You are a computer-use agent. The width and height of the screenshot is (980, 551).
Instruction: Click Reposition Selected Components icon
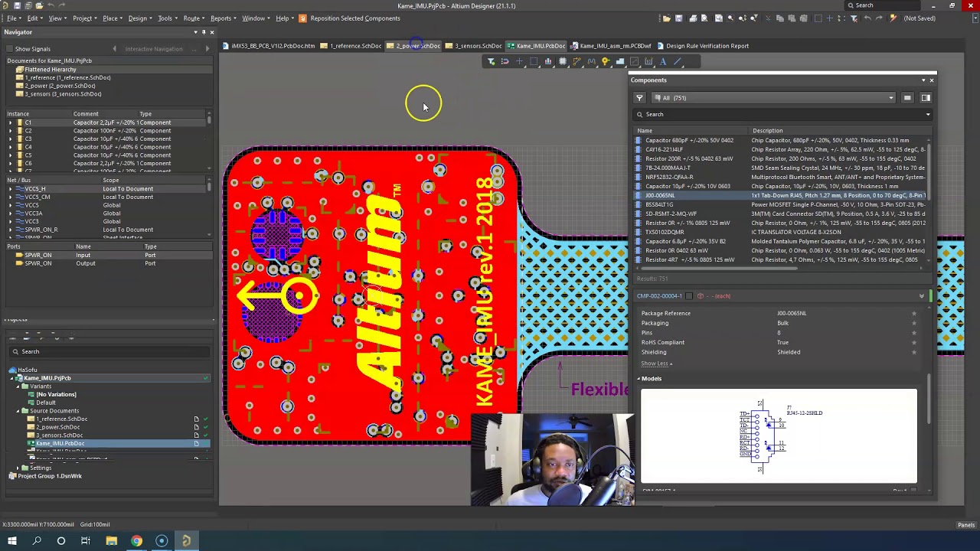(302, 18)
